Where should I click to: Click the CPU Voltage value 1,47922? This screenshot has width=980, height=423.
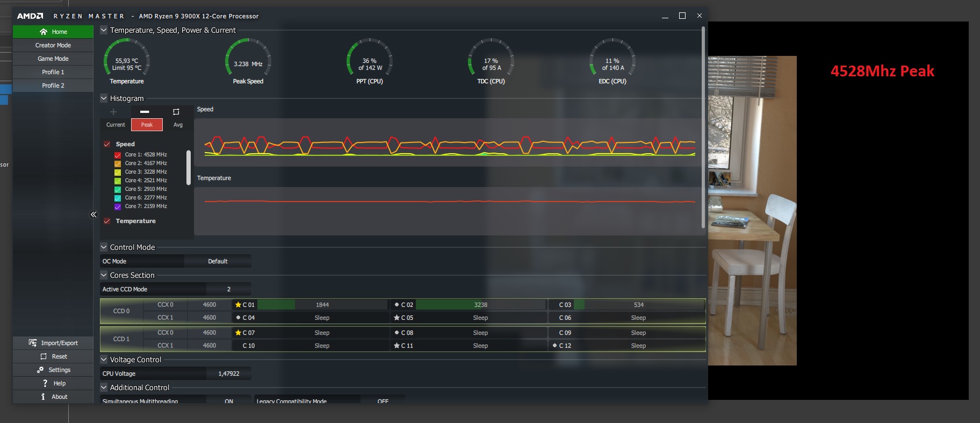228,374
